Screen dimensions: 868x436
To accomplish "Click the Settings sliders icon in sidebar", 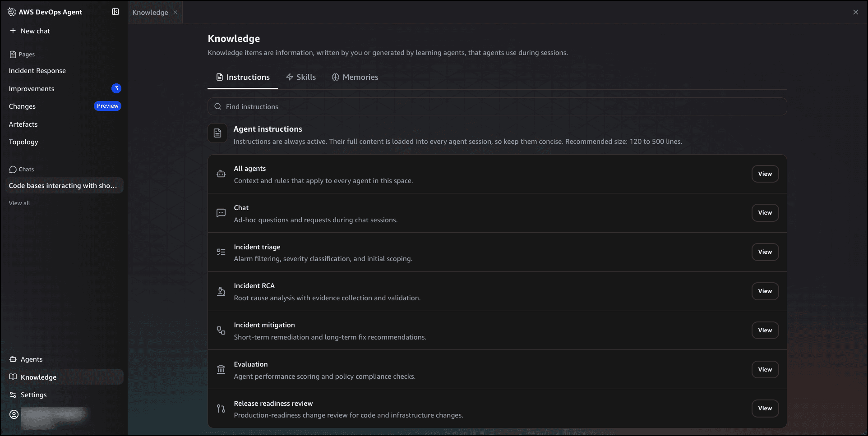I will point(13,395).
